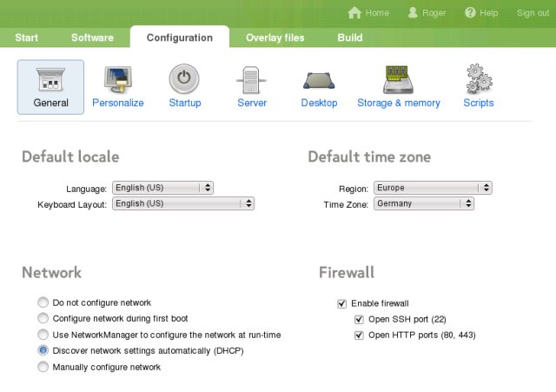Open the Personalize monitor-and-brush icon
Viewport: 556px width, 392px height.
point(118,79)
